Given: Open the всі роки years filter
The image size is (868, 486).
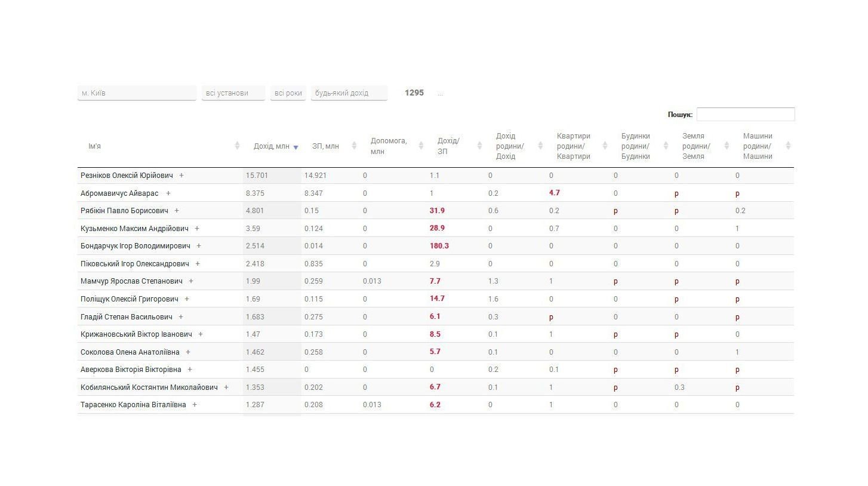Looking at the screenshot, I should click(288, 93).
